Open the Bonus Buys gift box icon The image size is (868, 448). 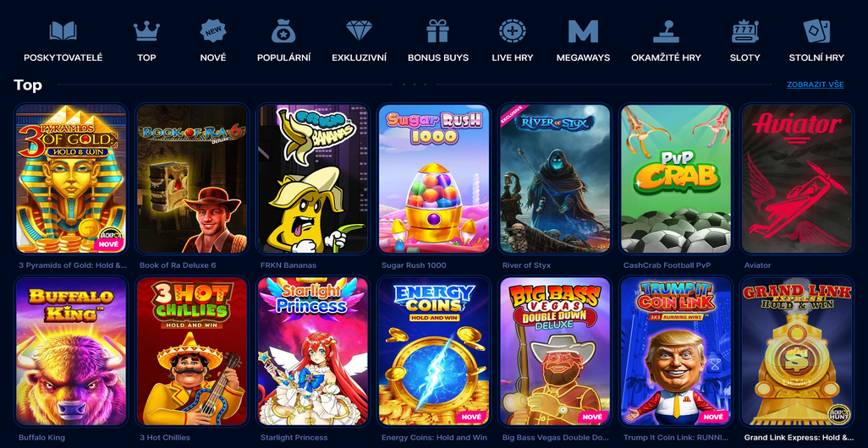coord(438,31)
